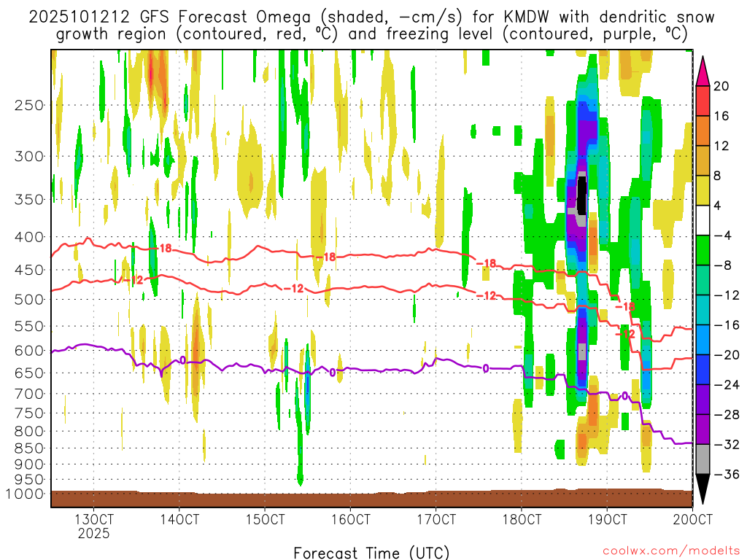Viewport: 747px width, 560px height.
Task: Click the 200CT time axis label
Action: pos(693,519)
